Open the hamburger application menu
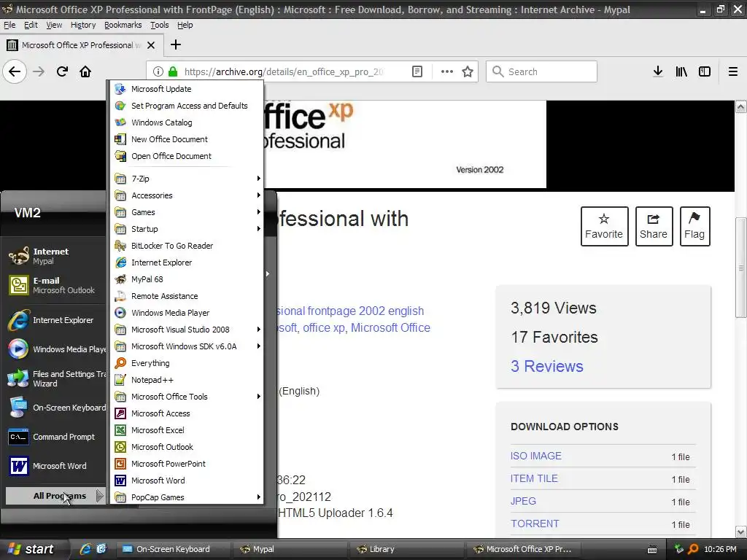Image resolution: width=747 pixels, height=560 pixels. (x=732, y=71)
